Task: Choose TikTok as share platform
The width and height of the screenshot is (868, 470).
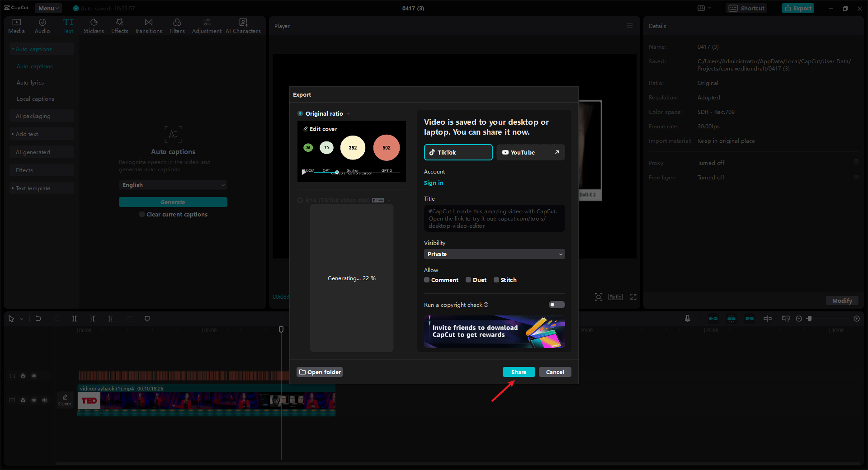Action: tap(458, 152)
